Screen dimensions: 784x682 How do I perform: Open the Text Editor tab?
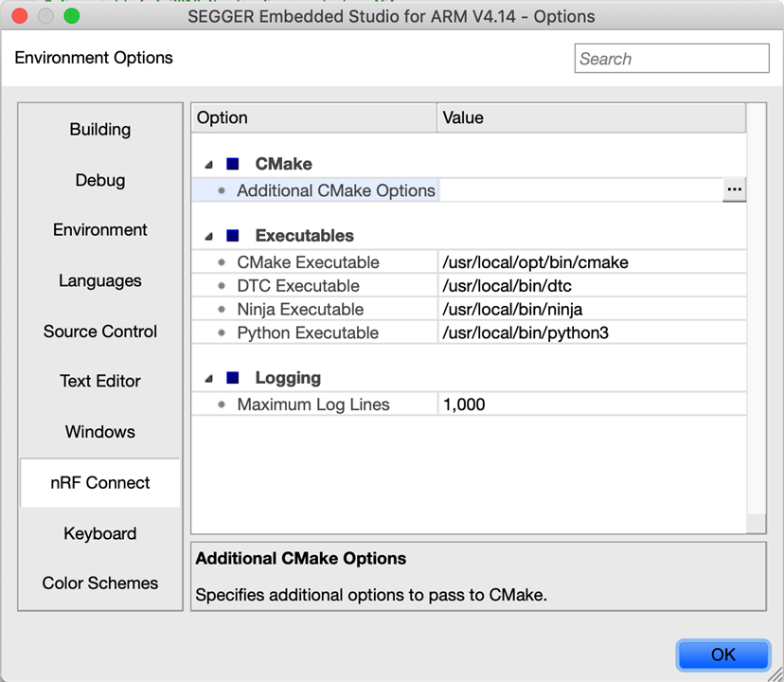pyautogui.click(x=100, y=381)
